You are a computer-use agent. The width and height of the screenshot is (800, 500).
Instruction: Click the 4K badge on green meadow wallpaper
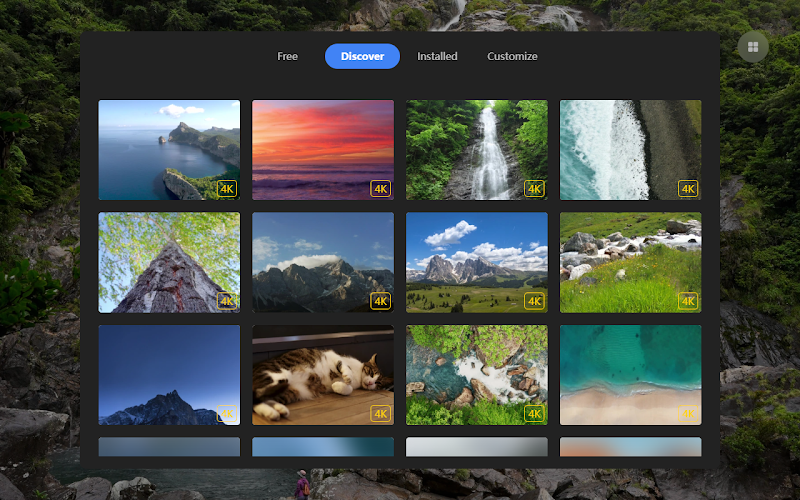[534, 301]
